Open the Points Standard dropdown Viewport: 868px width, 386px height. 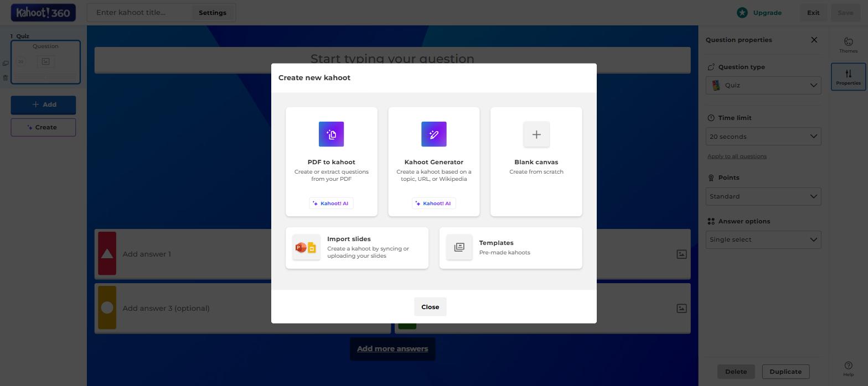point(763,196)
